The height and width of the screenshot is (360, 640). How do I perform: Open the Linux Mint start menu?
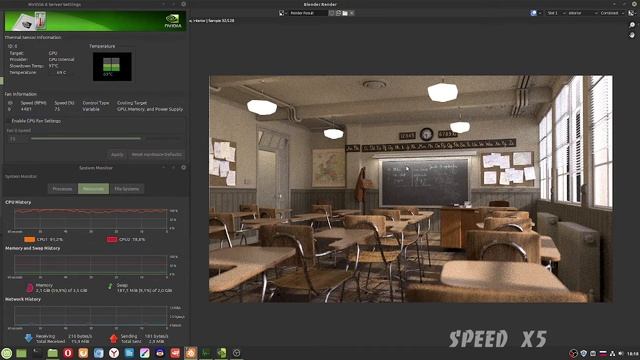point(7,353)
